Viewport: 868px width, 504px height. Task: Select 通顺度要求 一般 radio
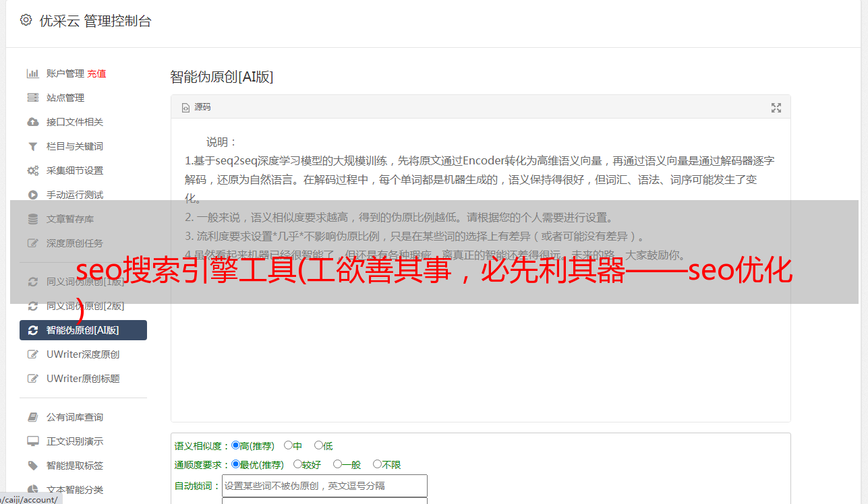337,464
